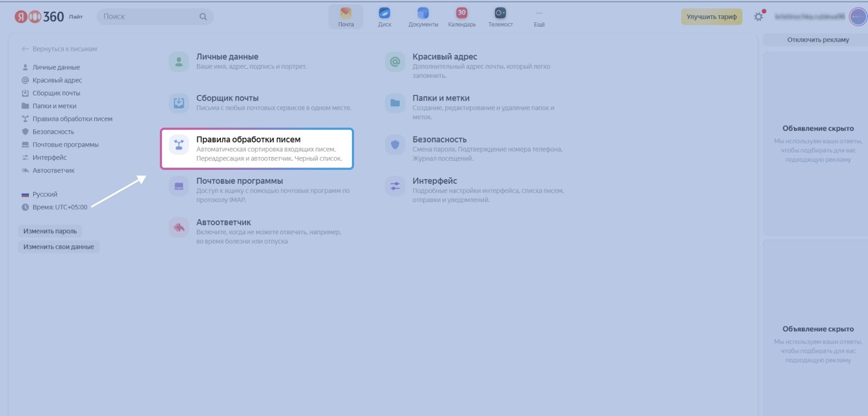Go back via Вернуться к письмам link
Viewport: 868px width, 416px height.
[64, 49]
